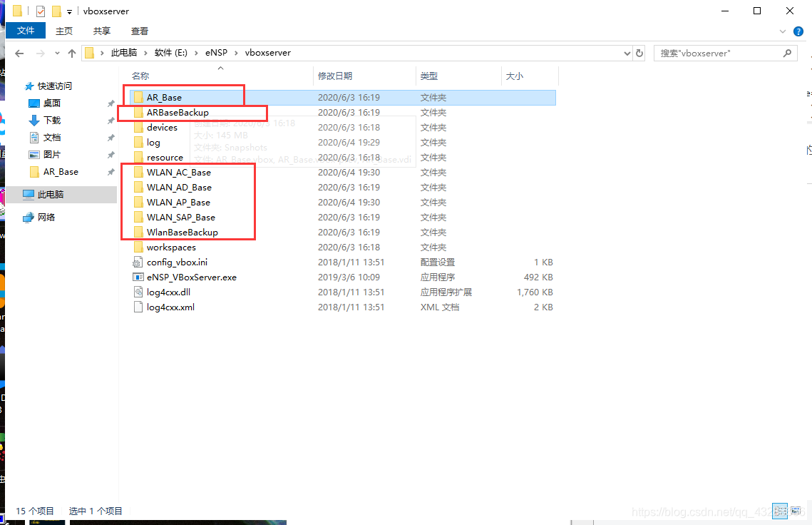Expand the 此电脑 breadcrumb chevron
The image size is (812, 525).
pyautogui.click(x=145, y=53)
